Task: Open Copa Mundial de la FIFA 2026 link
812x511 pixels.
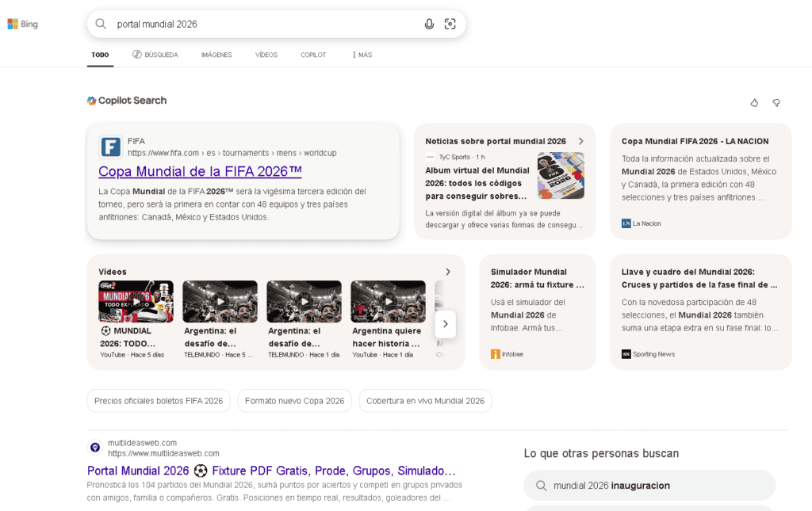Action: [200, 171]
